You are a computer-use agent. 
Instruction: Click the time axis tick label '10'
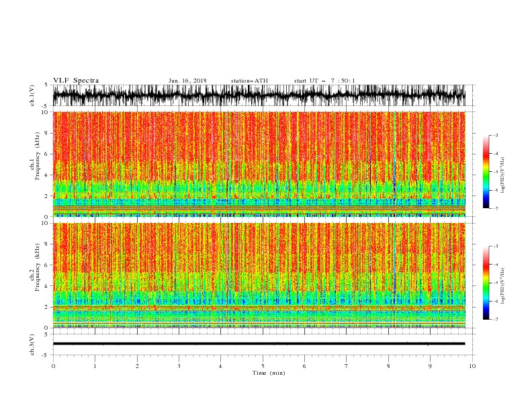coord(472,366)
